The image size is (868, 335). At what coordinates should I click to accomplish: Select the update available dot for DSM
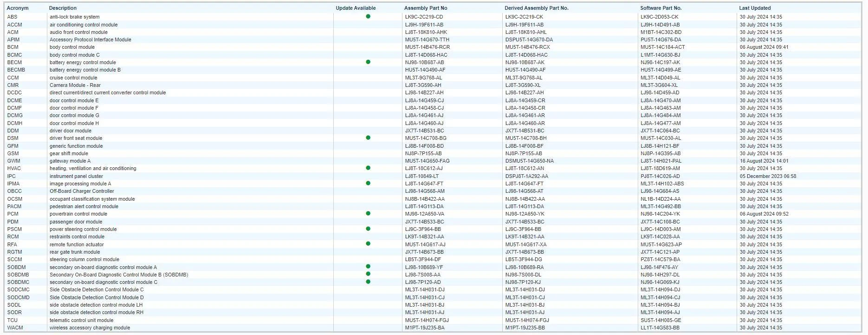(x=368, y=138)
